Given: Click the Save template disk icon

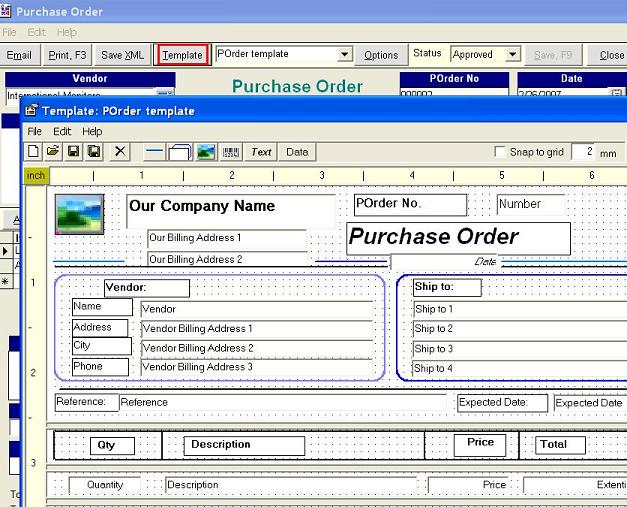Looking at the screenshot, I should tap(73, 152).
